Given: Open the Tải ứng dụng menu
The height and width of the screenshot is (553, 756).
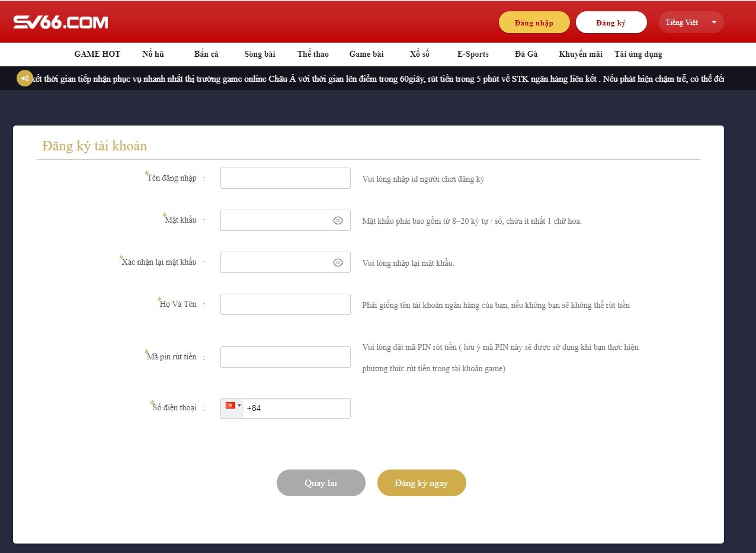Looking at the screenshot, I should (x=638, y=54).
